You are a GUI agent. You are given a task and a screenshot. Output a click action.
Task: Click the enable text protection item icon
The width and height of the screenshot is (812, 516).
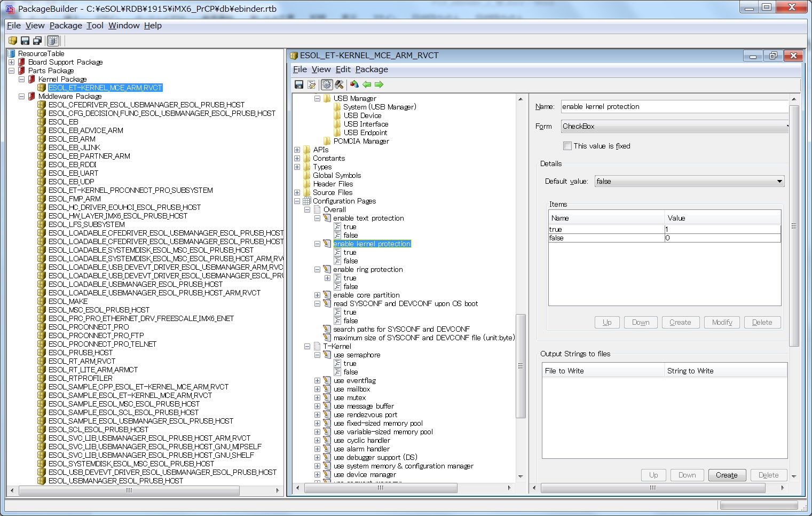click(x=327, y=218)
